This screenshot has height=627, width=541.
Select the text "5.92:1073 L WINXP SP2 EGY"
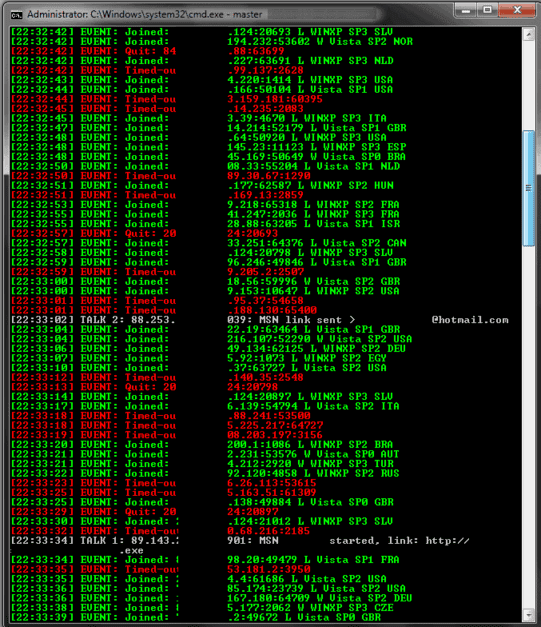point(307,358)
